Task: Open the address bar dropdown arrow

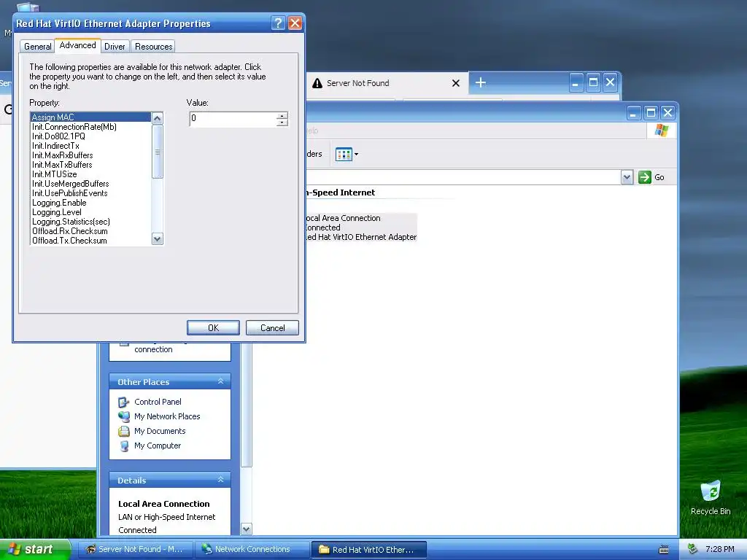Action: coord(627,177)
